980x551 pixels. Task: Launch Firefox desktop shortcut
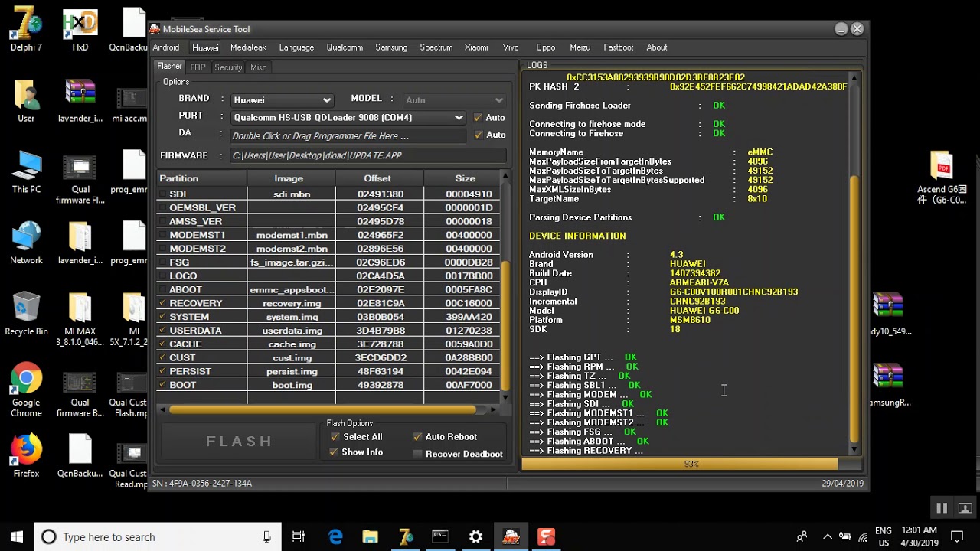tap(26, 455)
